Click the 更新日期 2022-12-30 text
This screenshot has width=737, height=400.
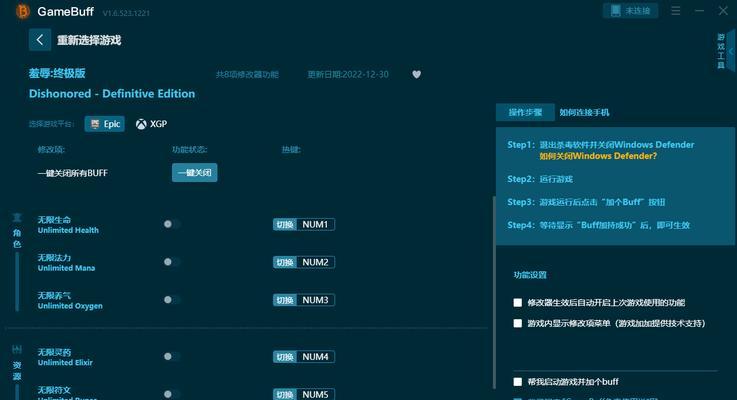point(348,74)
